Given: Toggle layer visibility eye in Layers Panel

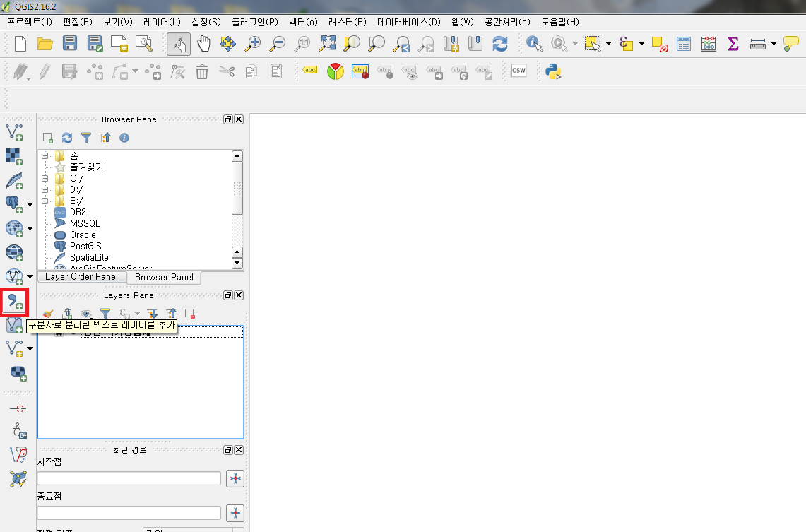Looking at the screenshot, I should (86, 314).
